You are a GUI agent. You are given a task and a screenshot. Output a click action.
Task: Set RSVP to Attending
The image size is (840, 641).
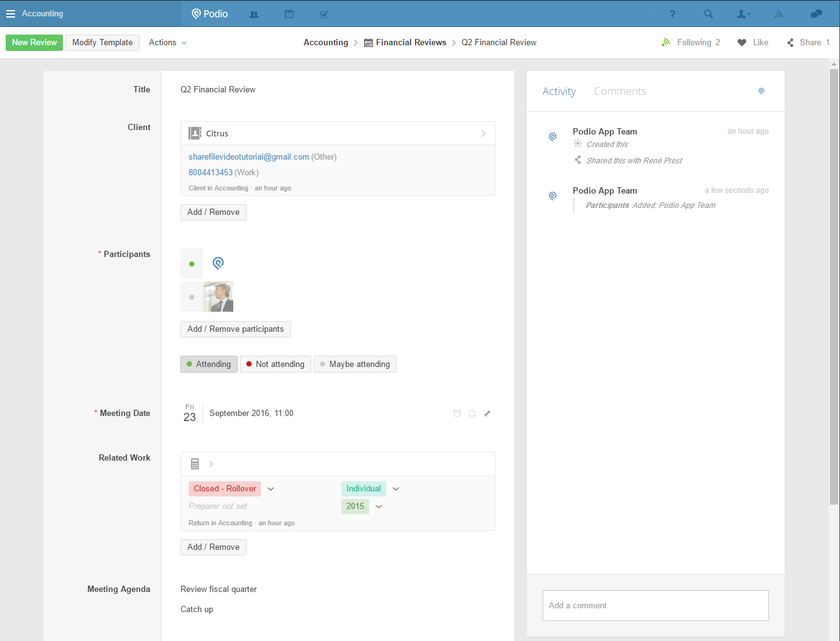[209, 364]
